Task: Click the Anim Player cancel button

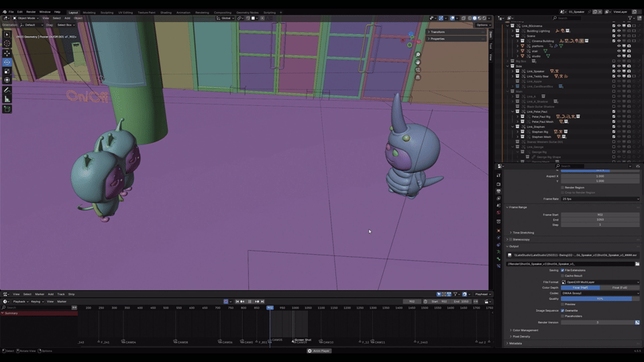Action: tap(310, 351)
